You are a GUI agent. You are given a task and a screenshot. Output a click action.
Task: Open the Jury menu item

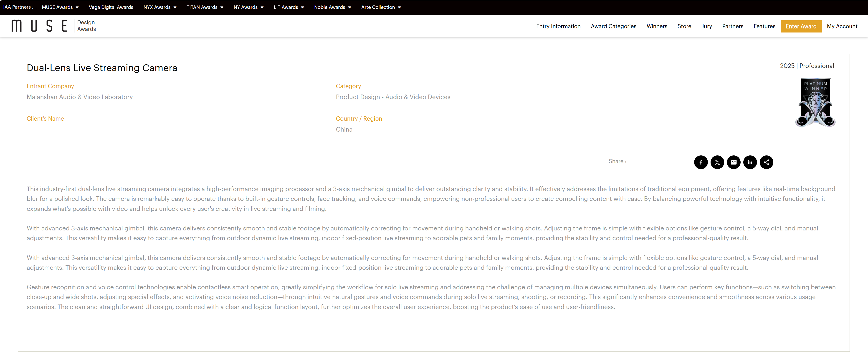coord(706,26)
